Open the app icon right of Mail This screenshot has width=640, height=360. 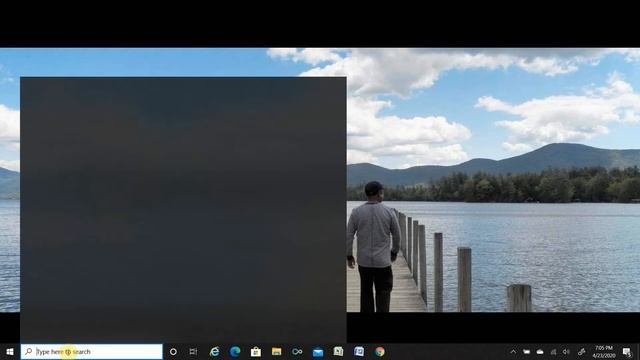tap(338, 351)
